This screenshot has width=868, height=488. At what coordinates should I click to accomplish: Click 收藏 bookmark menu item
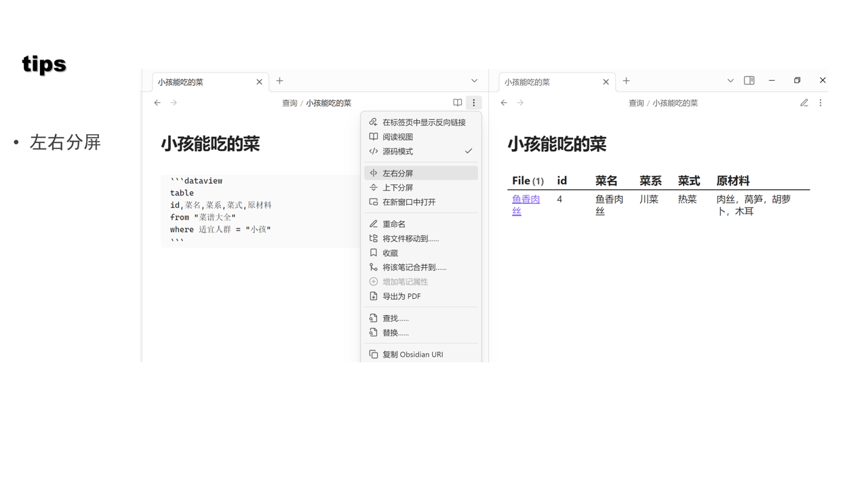(x=421, y=253)
